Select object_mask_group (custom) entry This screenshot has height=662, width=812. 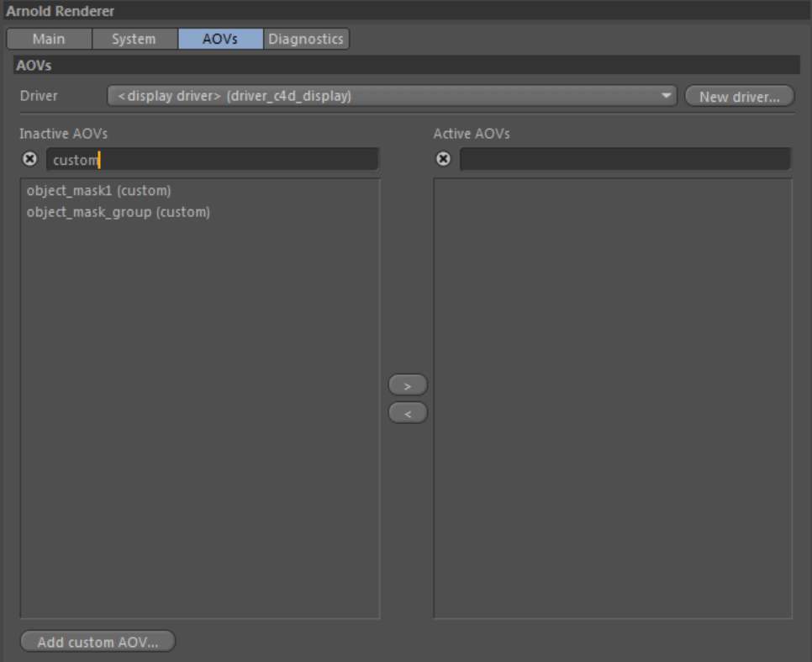click(x=119, y=212)
